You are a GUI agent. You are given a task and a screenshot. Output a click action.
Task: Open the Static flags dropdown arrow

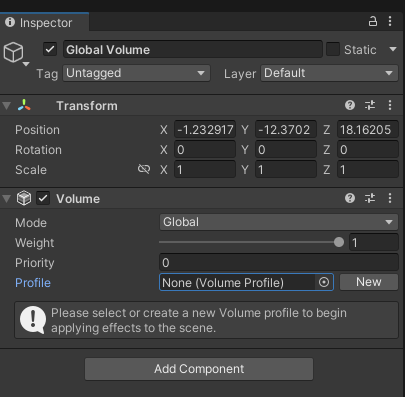tap(393, 49)
